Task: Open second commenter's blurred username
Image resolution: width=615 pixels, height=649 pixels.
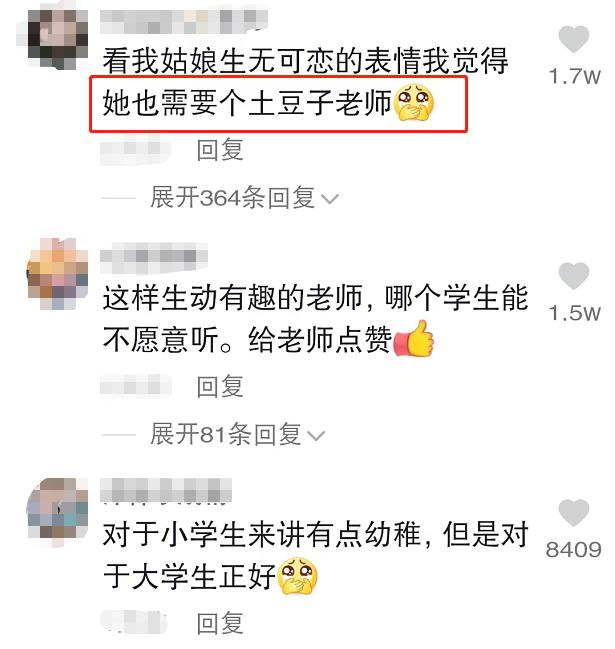Action: [154, 257]
